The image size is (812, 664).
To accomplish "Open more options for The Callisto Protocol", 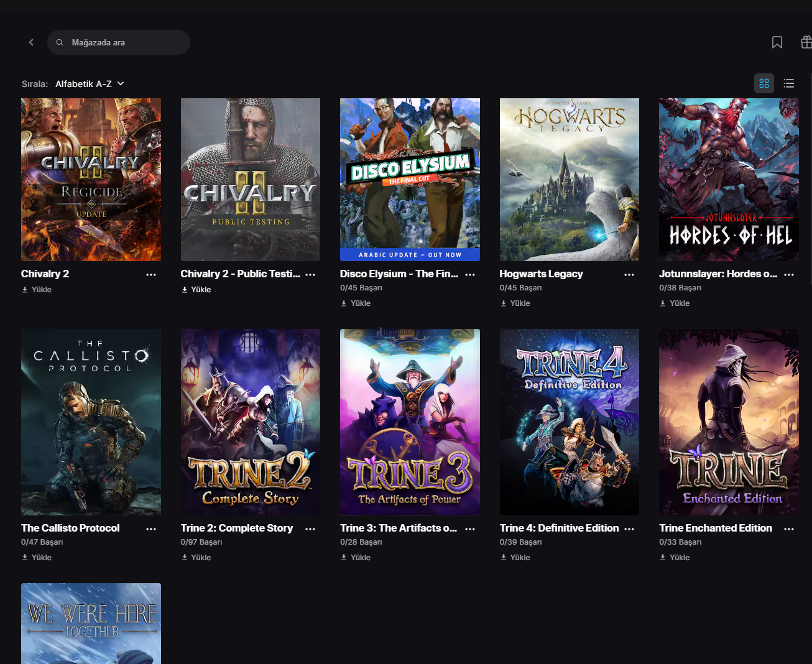I will click(151, 528).
